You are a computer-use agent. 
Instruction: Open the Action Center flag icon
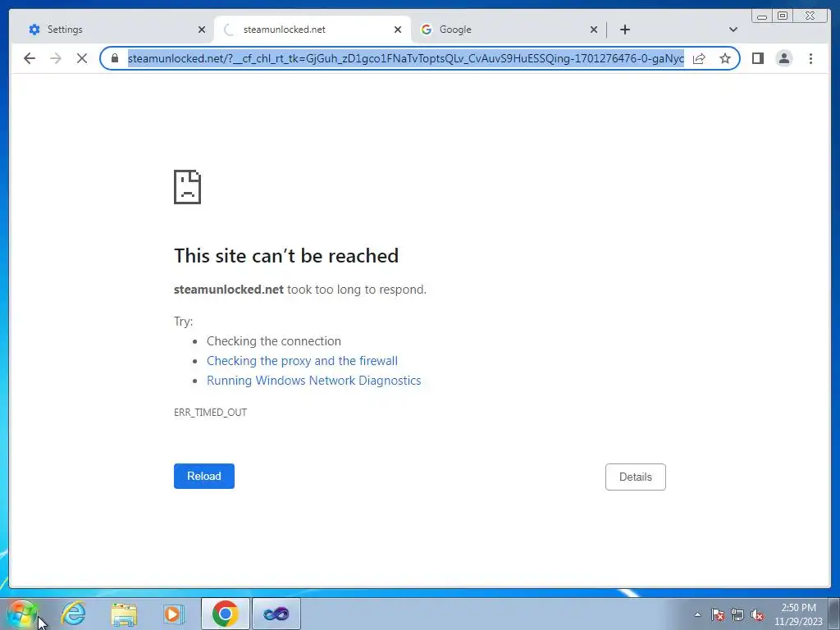point(717,614)
